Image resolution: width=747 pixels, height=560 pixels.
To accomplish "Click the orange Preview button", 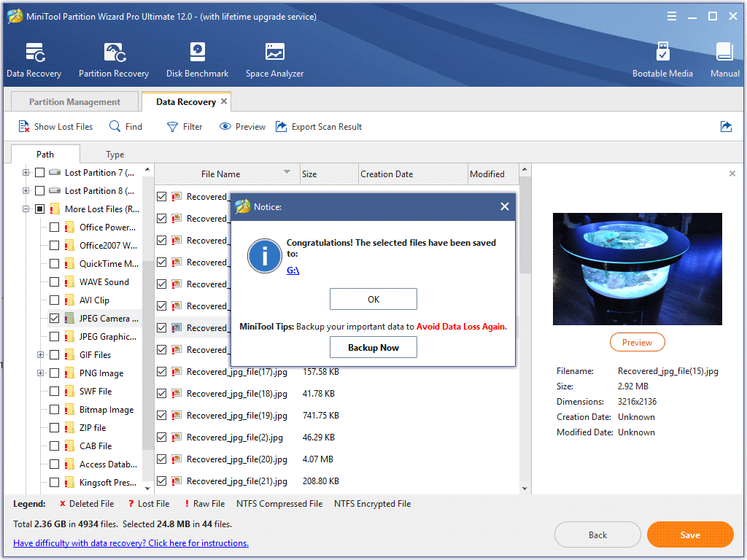I will pos(637,342).
